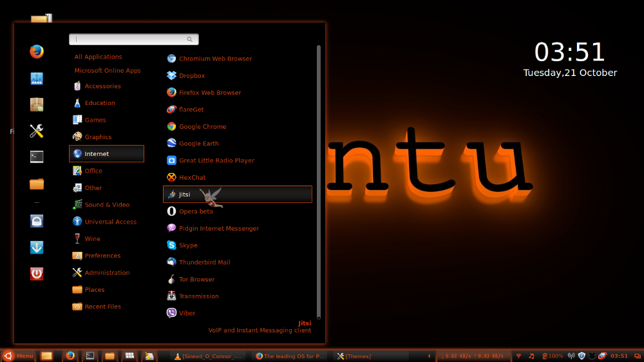Click inside the menu search field

[134, 39]
